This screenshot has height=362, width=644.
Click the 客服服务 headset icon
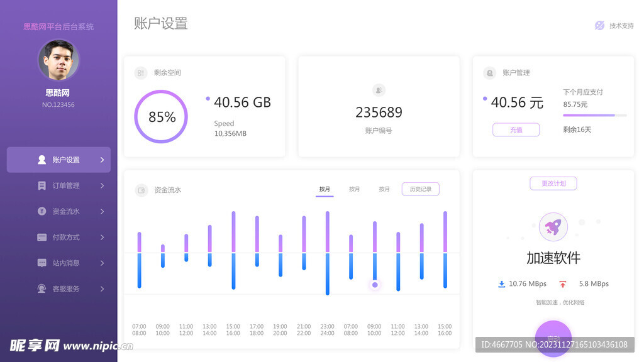(40, 288)
